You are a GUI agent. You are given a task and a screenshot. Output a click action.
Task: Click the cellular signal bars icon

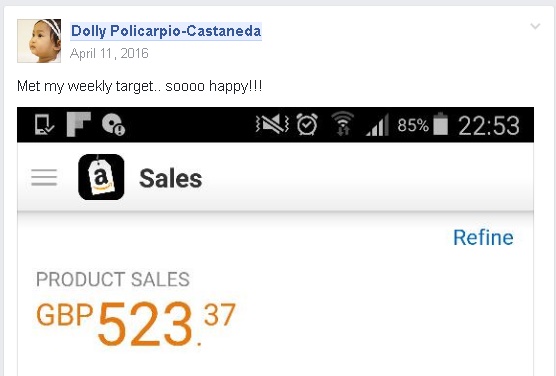pos(378,125)
